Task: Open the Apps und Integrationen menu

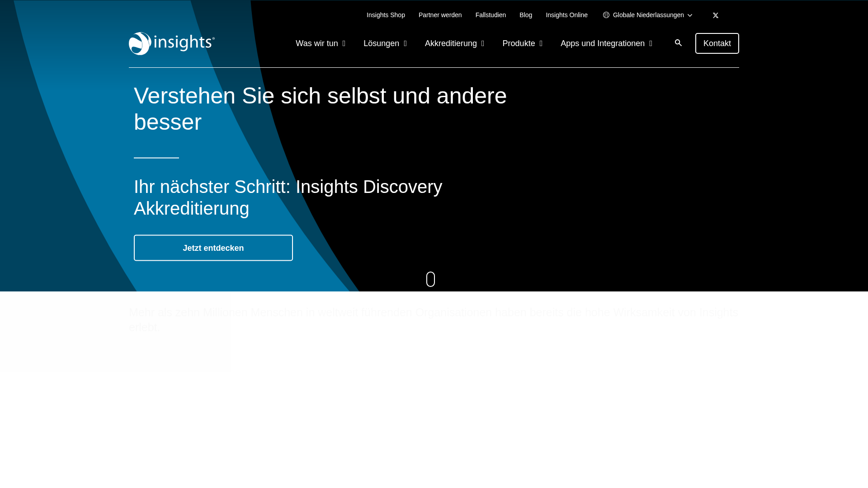Action: pyautogui.click(x=603, y=43)
